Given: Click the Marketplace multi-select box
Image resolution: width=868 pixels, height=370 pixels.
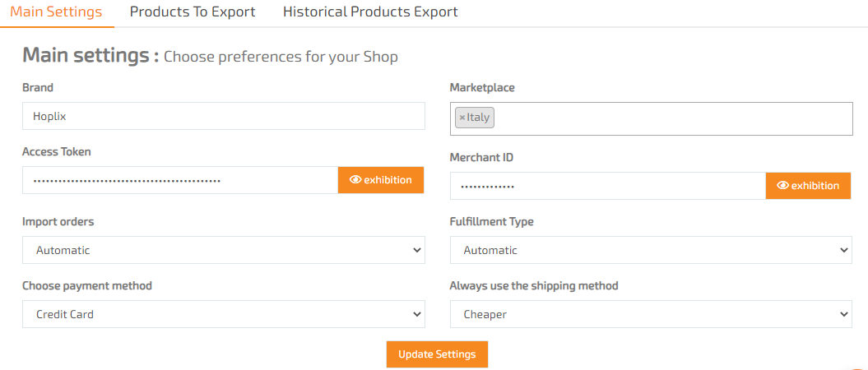Looking at the screenshot, I should click(x=651, y=118).
